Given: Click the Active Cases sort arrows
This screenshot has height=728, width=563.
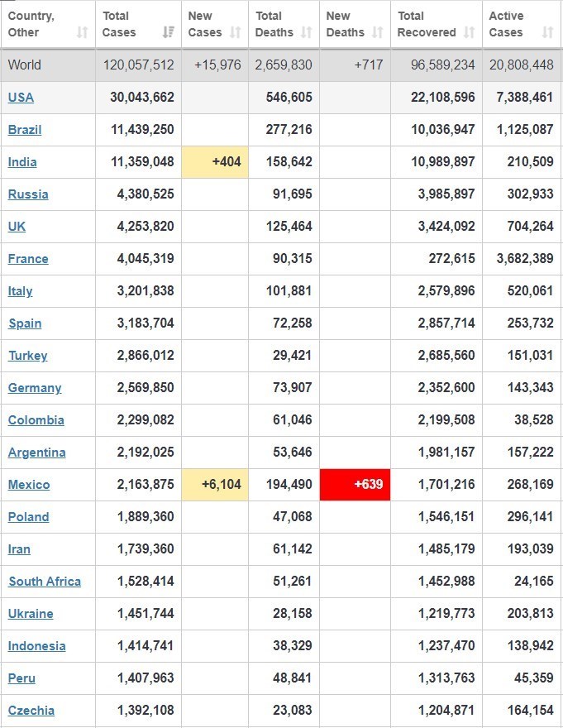Looking at the screenshot, I should pyautogui.click(x=547, y=32).
